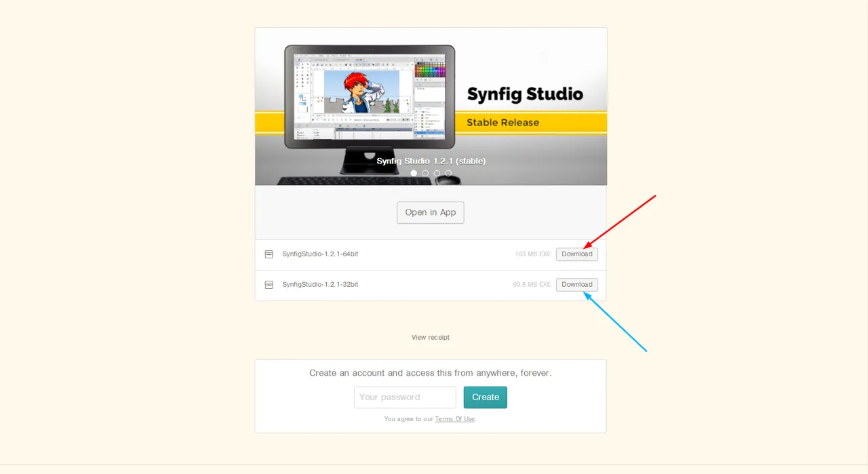Download the SynfigStudio 32bit installer
This screenshot has height=474, width=868.
[x=577, y=285]
